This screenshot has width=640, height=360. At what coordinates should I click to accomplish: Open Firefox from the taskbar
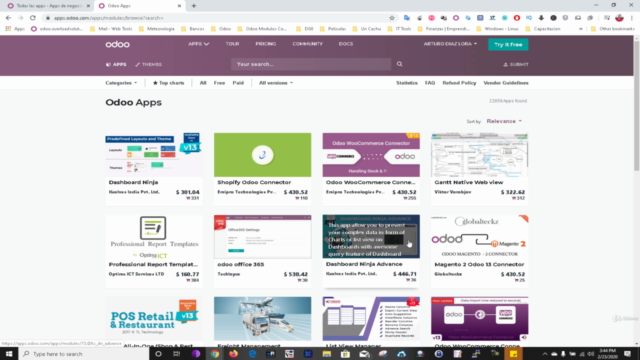pyautogui.click(x=233, y=354)
